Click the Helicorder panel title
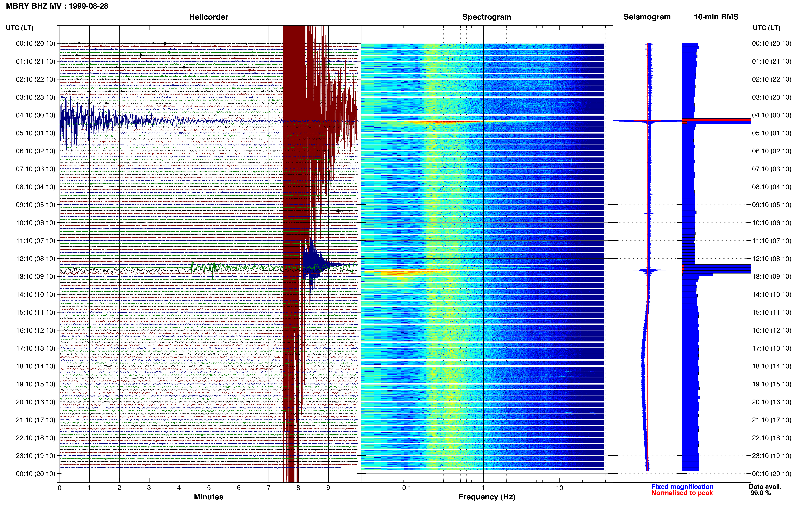Viewport: 812px width, 508px height. pos(209,17)
